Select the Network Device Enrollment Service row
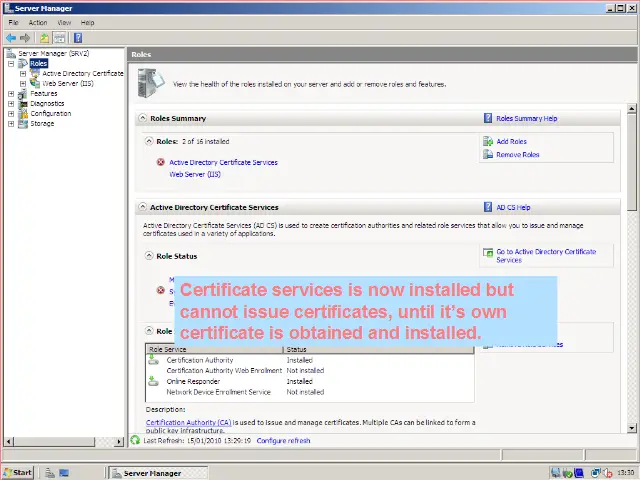This screenshot has width=640, height=480. tap(310, 392)
